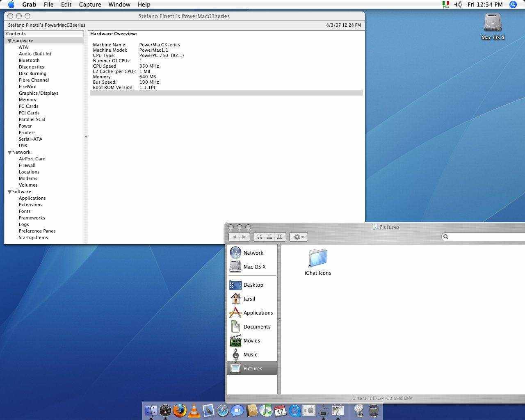Image resolution: width=525 pixels, height=420 pixels.
Task: Open the Trash in the Dock
Action: click(374, 410)
